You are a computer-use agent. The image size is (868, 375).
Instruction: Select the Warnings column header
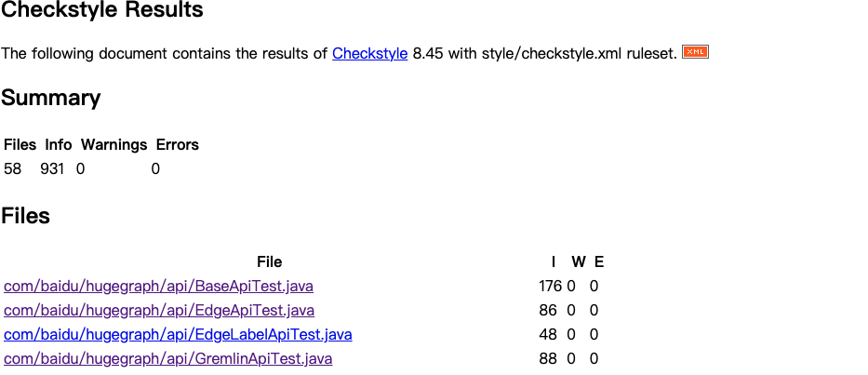(x=114, y=145)
